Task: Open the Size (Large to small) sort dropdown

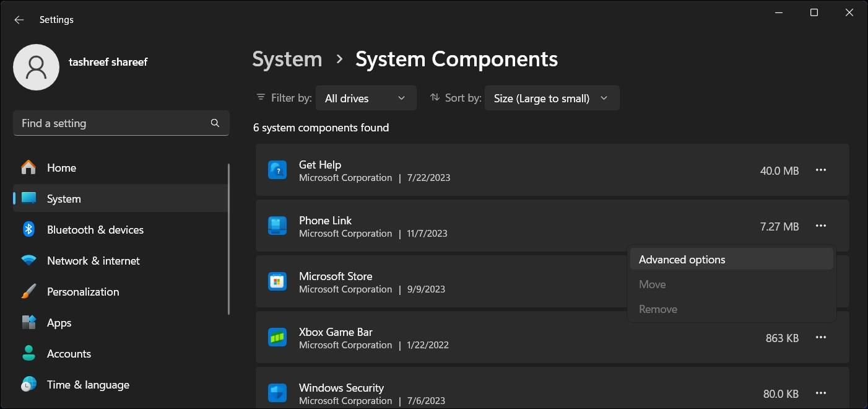Action: coord(550,98)
